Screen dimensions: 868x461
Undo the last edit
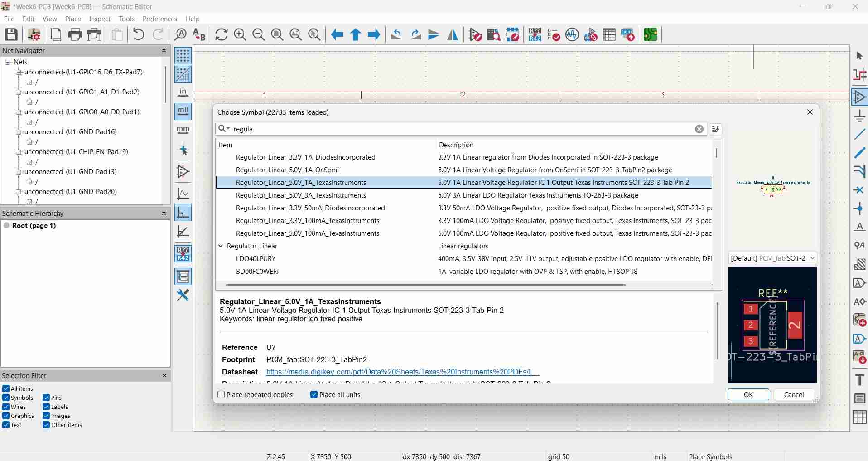[139, 34]
